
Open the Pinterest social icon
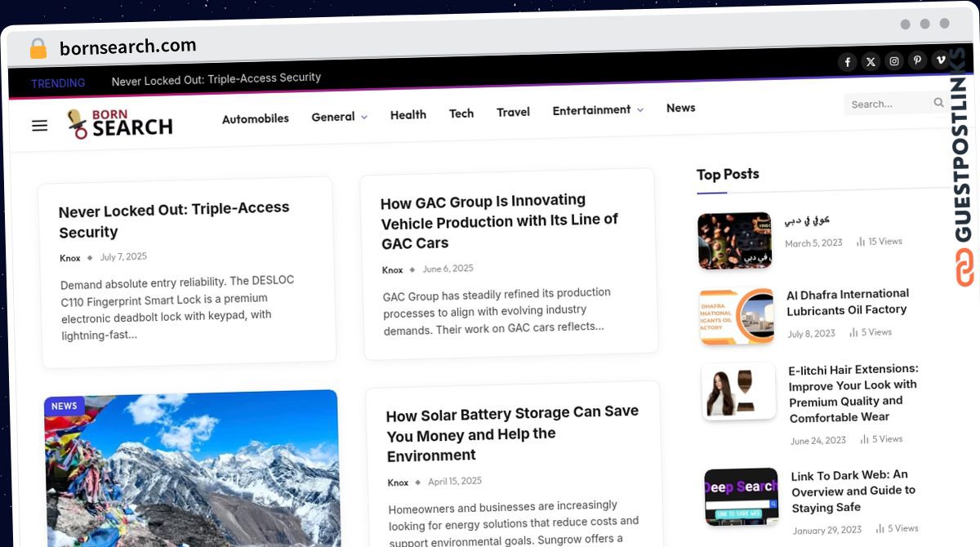pyautogui.click(x=917, y=60)
